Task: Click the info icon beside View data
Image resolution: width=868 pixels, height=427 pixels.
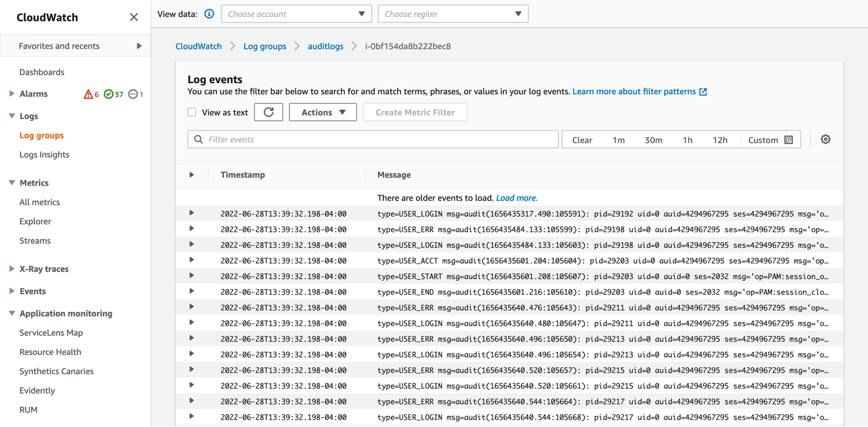Action: pyautogui.click(x=209, y=13)
